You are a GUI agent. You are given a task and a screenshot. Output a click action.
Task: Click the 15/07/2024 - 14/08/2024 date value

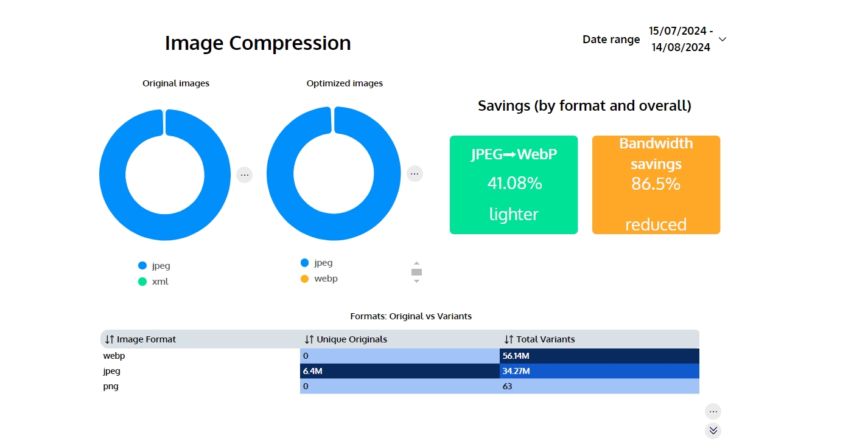681,39
